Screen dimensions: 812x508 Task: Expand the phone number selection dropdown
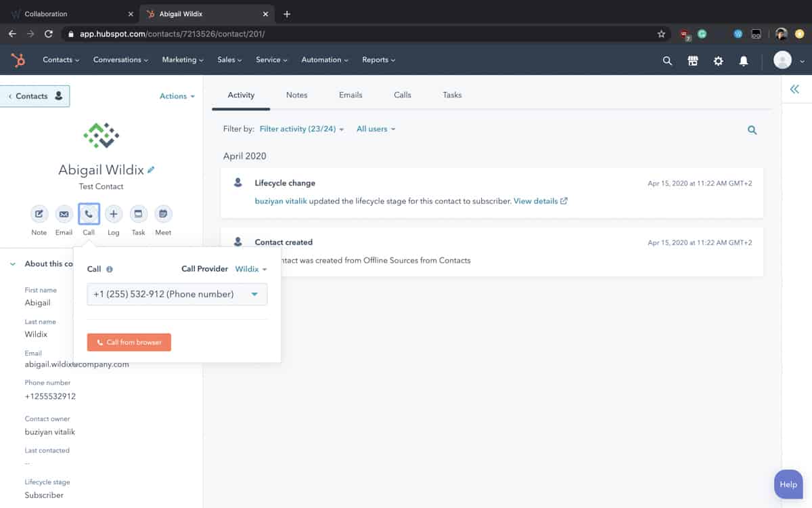click(177, 294)
